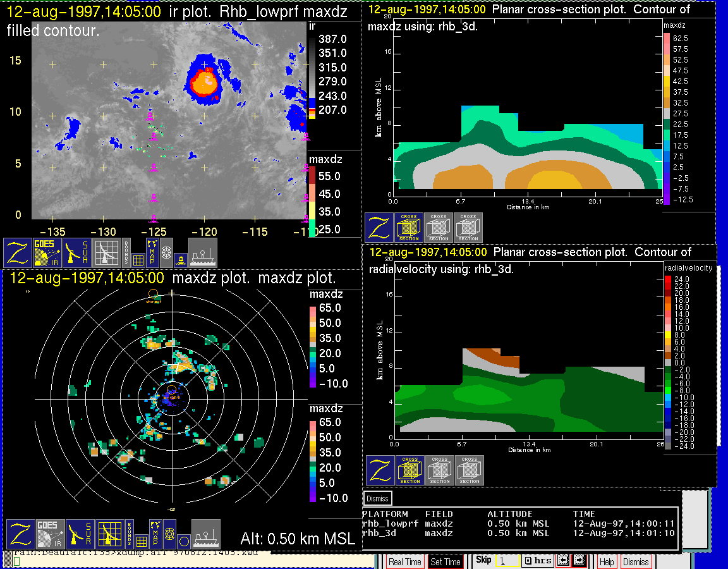
Task: Click the Help button in time controller
Action: tap(607, 561)
